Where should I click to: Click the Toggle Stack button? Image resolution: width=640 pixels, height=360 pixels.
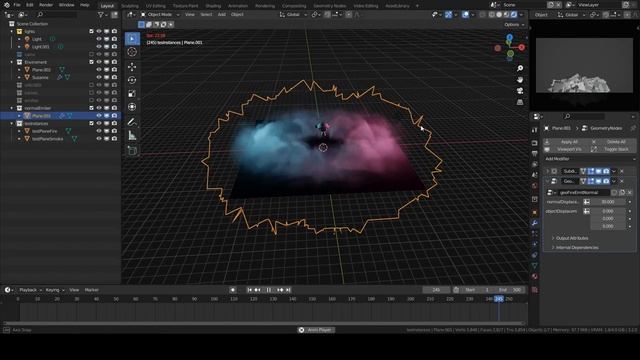[613, 149]
